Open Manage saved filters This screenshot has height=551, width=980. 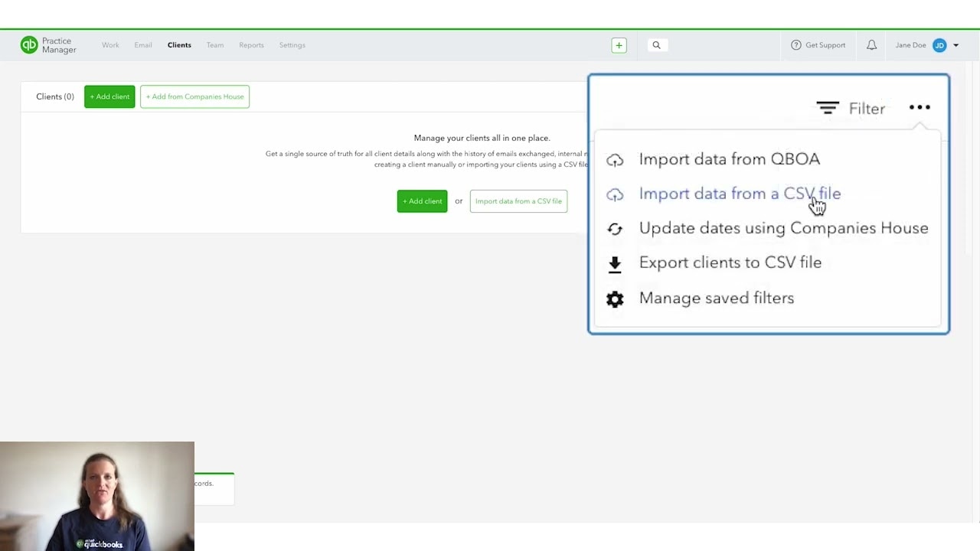click(x=716, y=298)
